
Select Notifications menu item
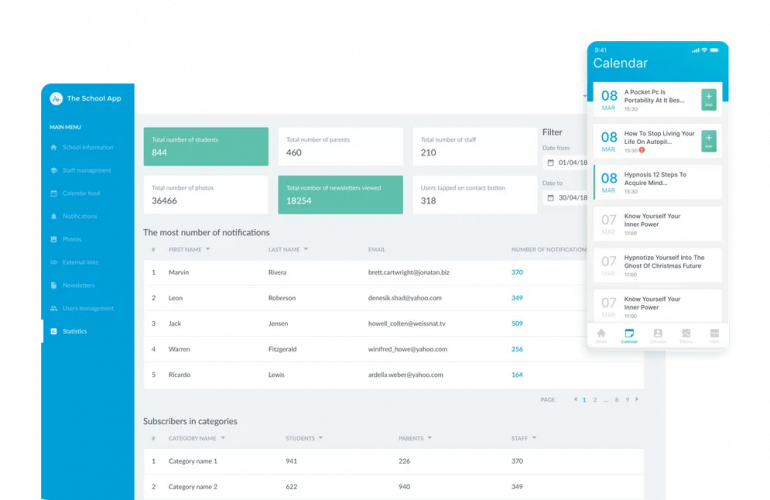point(80,217)
